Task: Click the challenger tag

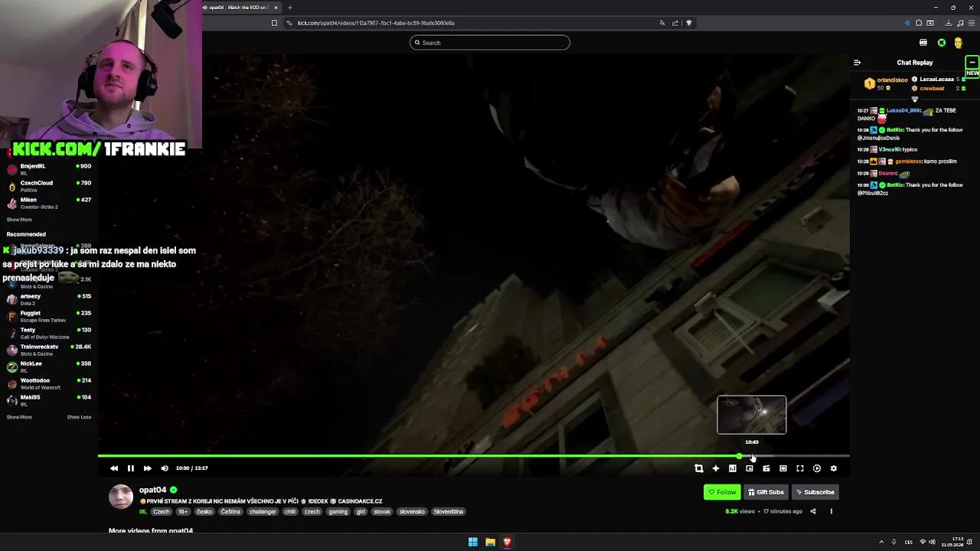Action: click(x=263, y=511)
